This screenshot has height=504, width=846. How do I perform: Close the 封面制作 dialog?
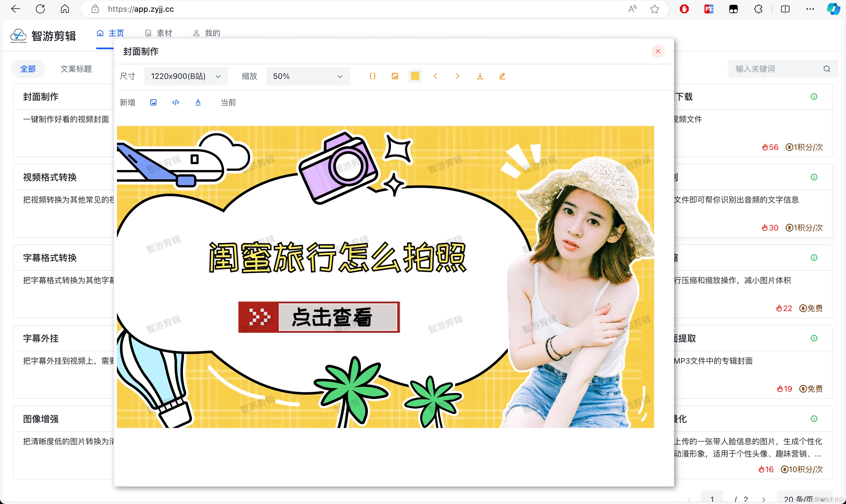pos(657,51)
